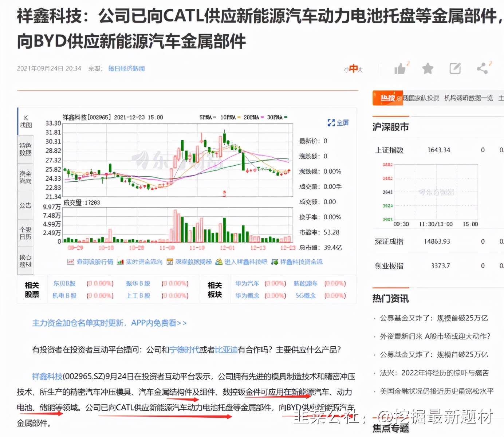Click the share icon
This screenshot has height=437, width=504.
(483, 68)
